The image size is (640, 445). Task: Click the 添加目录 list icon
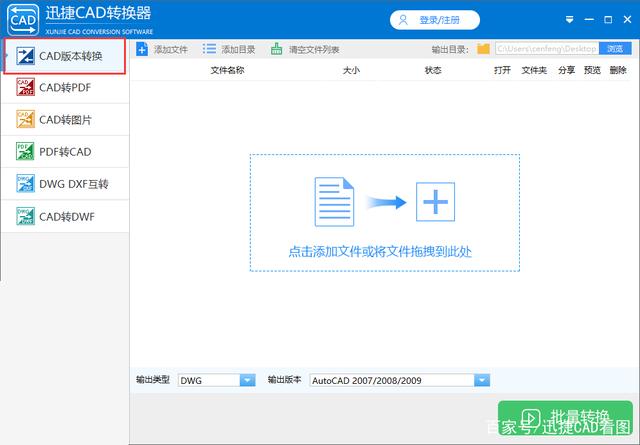(x=209, y=49)
